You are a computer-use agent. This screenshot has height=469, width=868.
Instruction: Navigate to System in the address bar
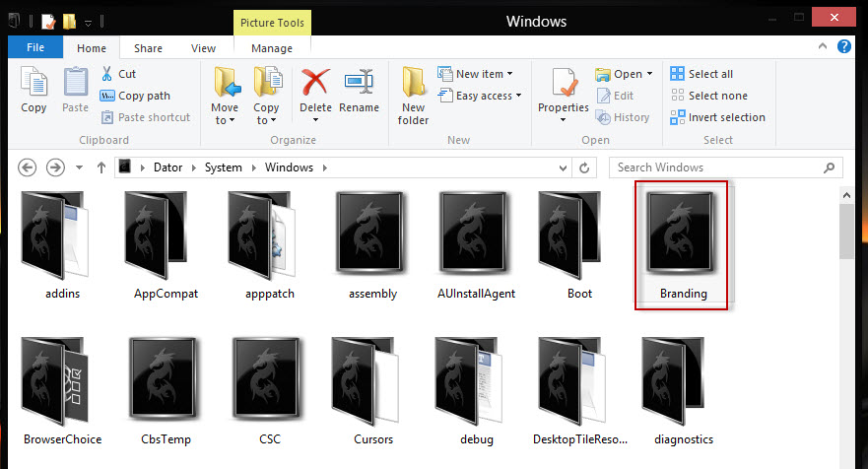[223, 167]
